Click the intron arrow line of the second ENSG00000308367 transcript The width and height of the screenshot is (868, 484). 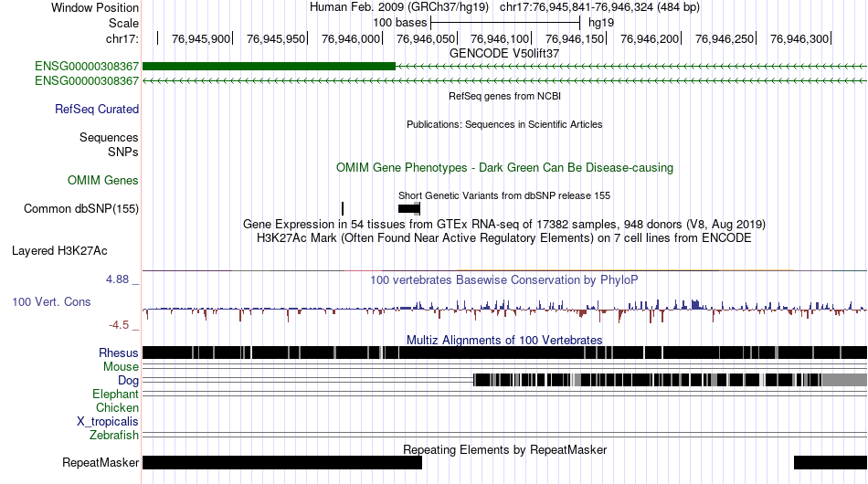click(505, 80)
